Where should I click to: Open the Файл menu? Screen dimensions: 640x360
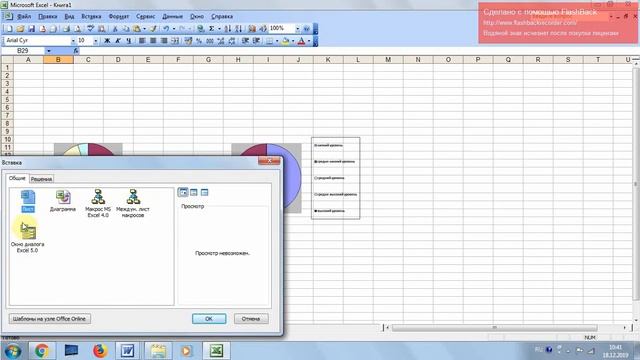24,16
